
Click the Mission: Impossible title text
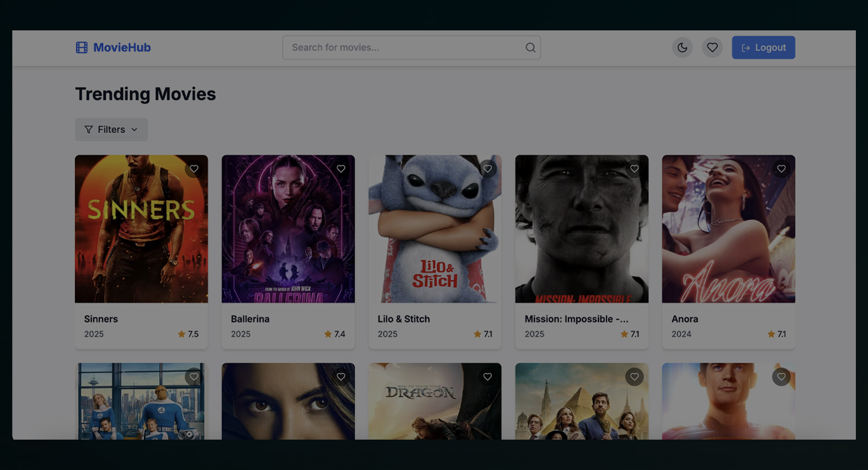point(576,319)
